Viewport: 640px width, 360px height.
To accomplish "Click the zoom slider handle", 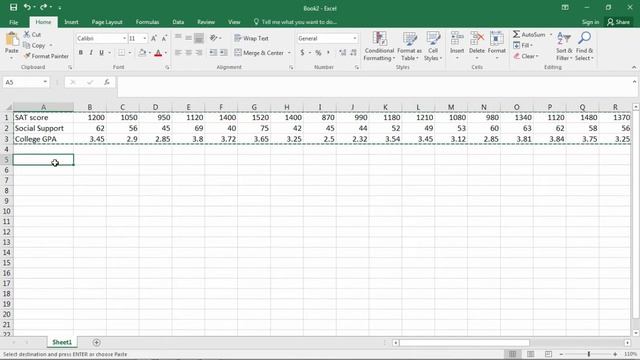I will (589, 354).
